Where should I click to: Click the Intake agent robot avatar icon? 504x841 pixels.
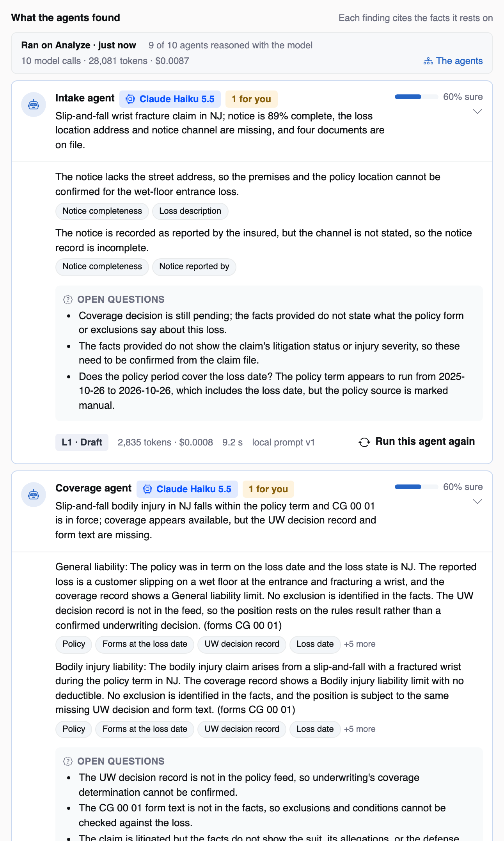pyautogui.click(x=34, y=105)
